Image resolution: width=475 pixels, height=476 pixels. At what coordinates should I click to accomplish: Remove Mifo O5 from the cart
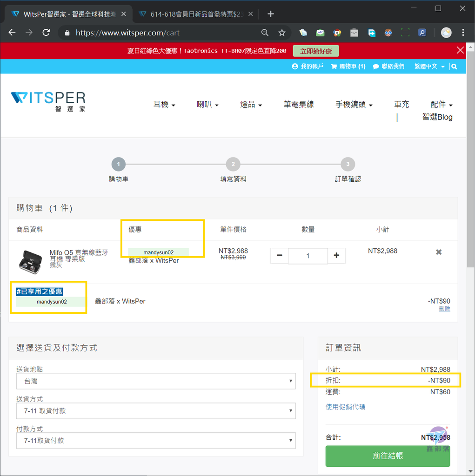pos(439,252)
